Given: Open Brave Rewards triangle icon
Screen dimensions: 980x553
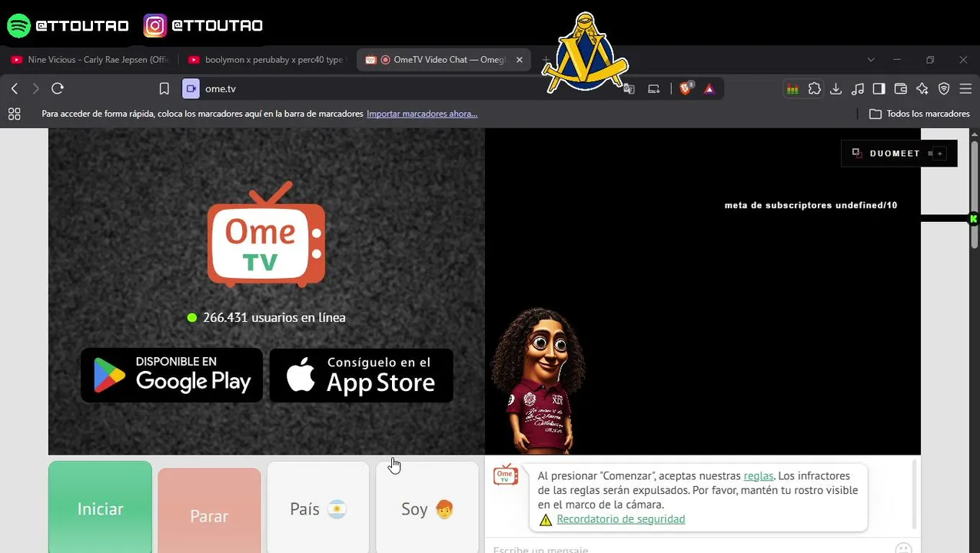Looking at the screenshot, I should pyautogui.click(x=709, y=89).
